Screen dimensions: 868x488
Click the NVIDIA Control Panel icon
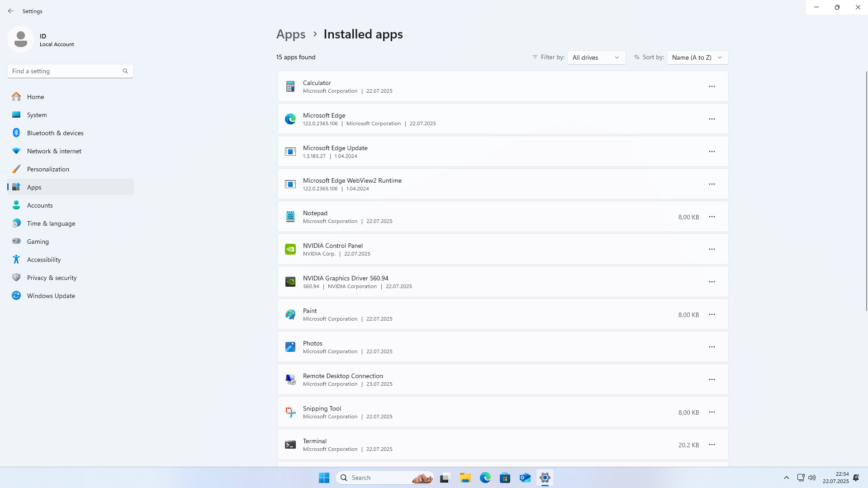(290, 249)
